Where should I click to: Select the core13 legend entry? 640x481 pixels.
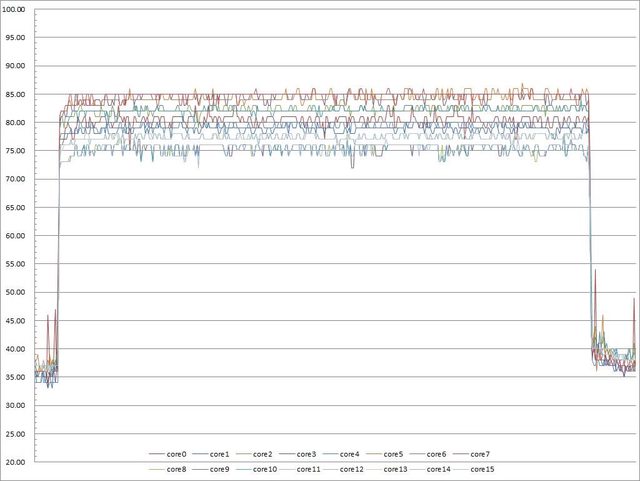click(395, 468)
